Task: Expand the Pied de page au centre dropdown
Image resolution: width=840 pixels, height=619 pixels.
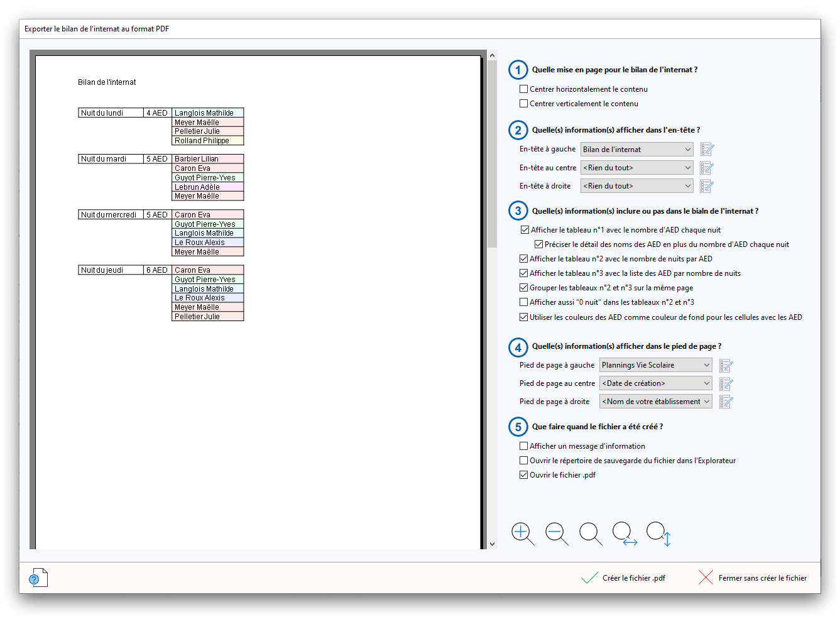Action: pos(655,383)
